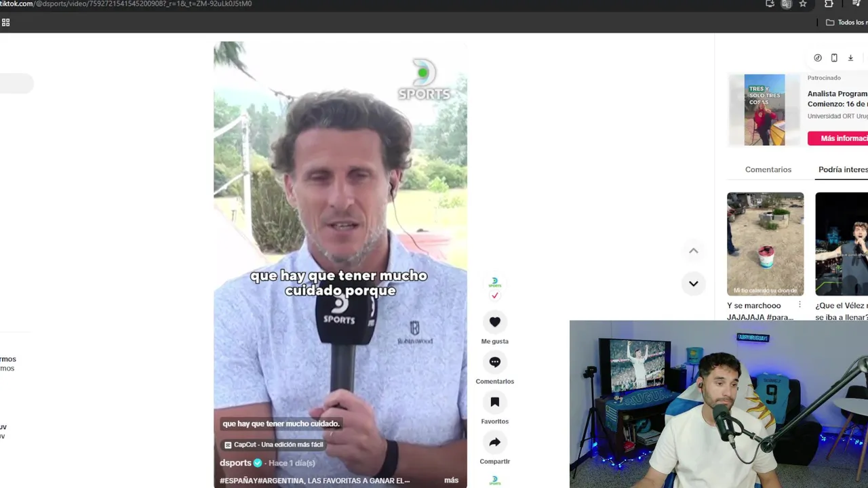The width and height of the screenshot is (868, 488).
Task: Go to the next video with down chevron
Action: click(x=693, y=283)
